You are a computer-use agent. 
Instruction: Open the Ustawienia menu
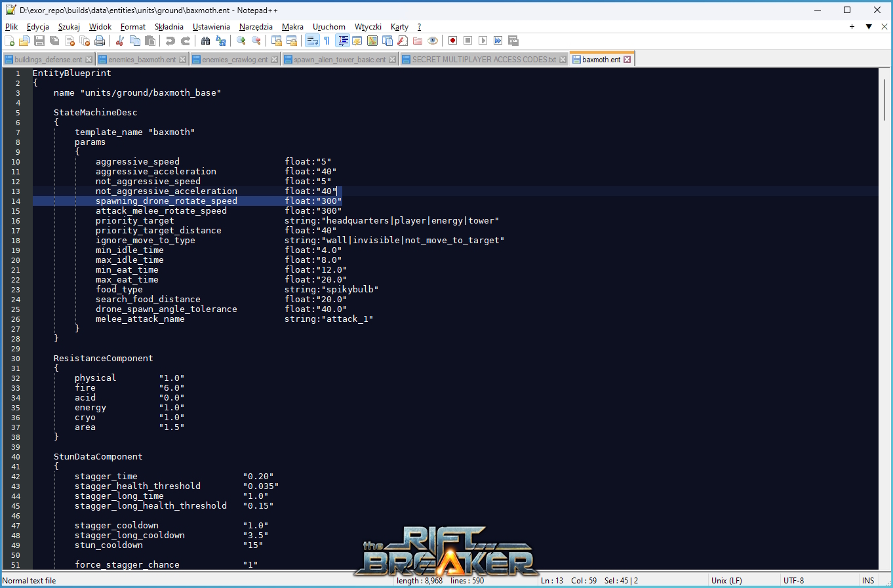click(x=211, y=27)
